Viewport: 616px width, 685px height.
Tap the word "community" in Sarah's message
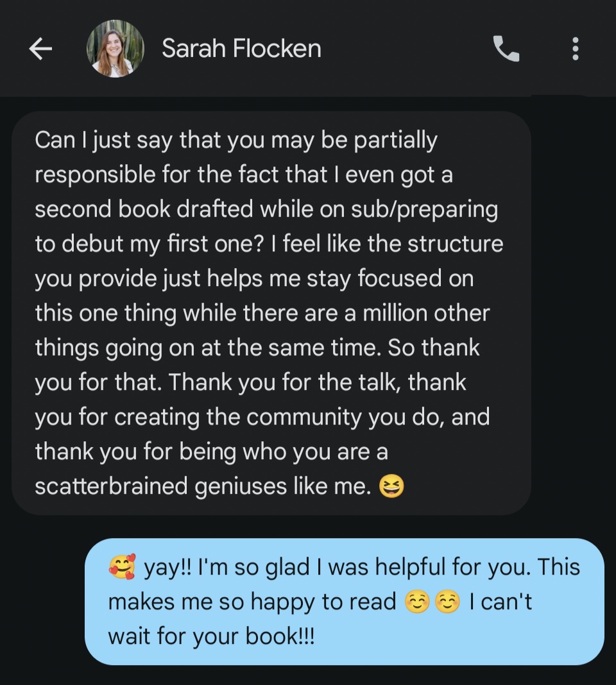[304, 417]
